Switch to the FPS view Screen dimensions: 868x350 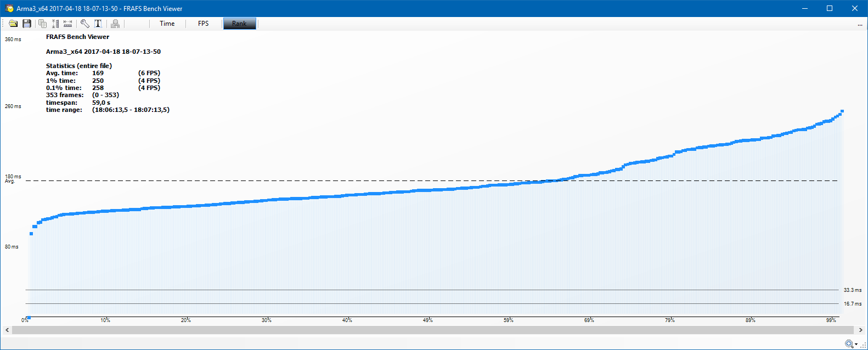[204, 24]
